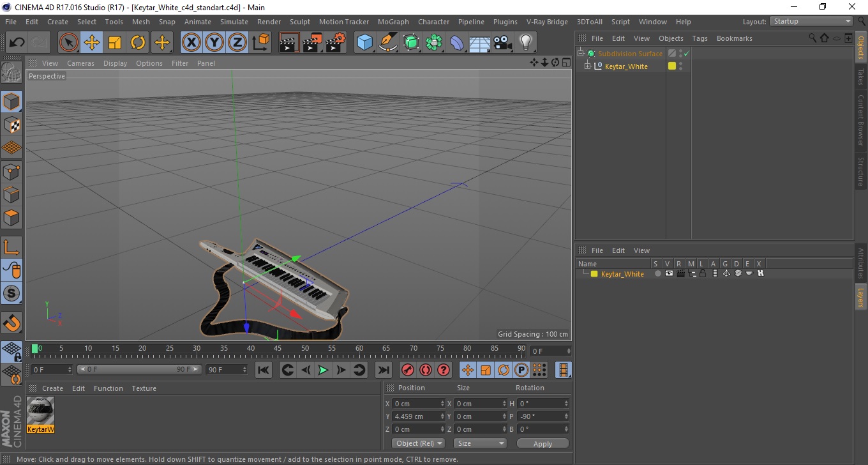This screenshot has height=465, width=868.
Task: Click frame 45 on timeline ruler
Action: tap(278, 349)
